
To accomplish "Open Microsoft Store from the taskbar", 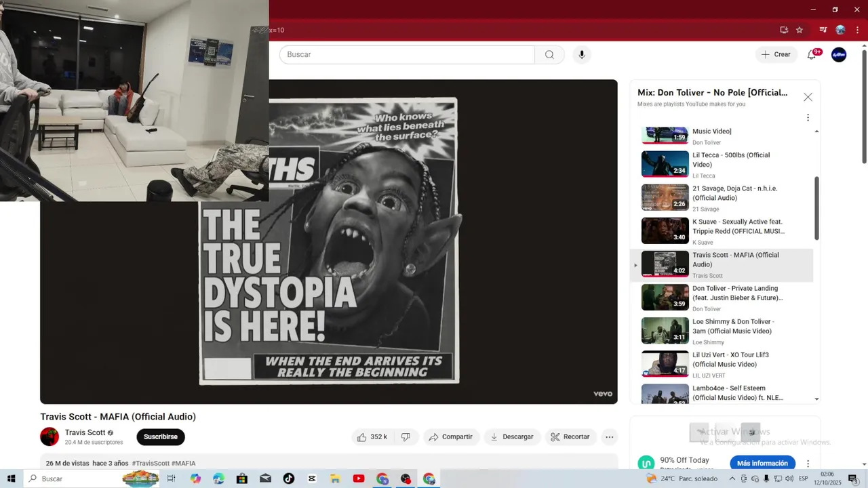I will 242,479.
